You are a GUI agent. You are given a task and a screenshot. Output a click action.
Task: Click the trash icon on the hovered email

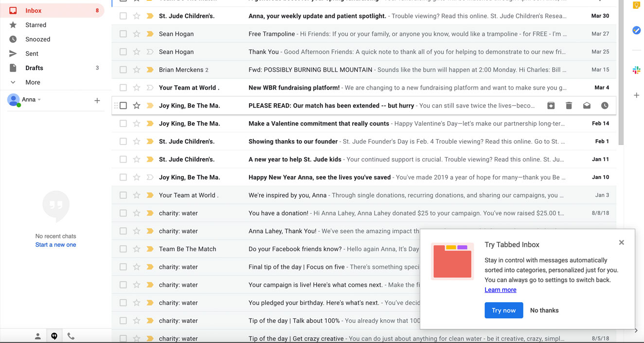(569, 106)
